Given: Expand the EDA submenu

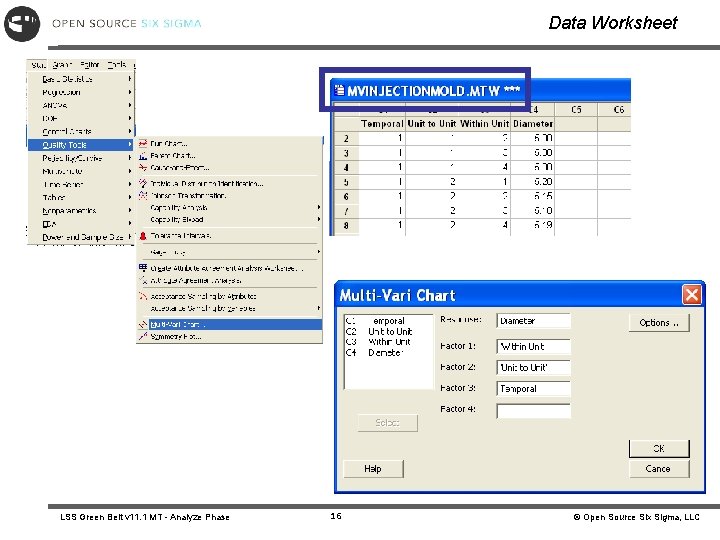Looking at the screenshot, I should pos(80,224).
